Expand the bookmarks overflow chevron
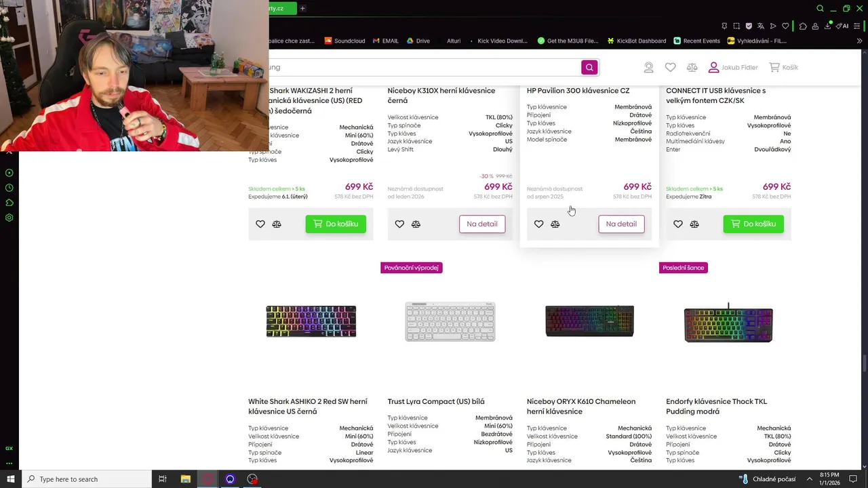 [x=860, y=41]
